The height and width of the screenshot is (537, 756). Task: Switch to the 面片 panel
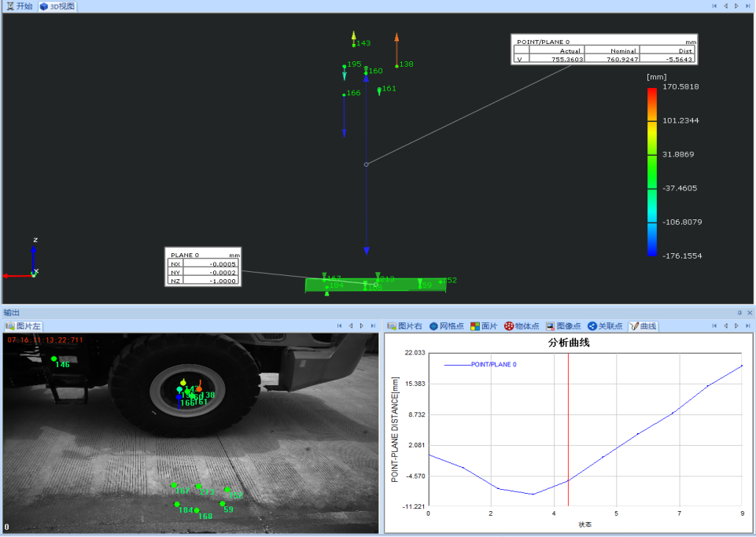pyautogui.click(x=485, y=326)
